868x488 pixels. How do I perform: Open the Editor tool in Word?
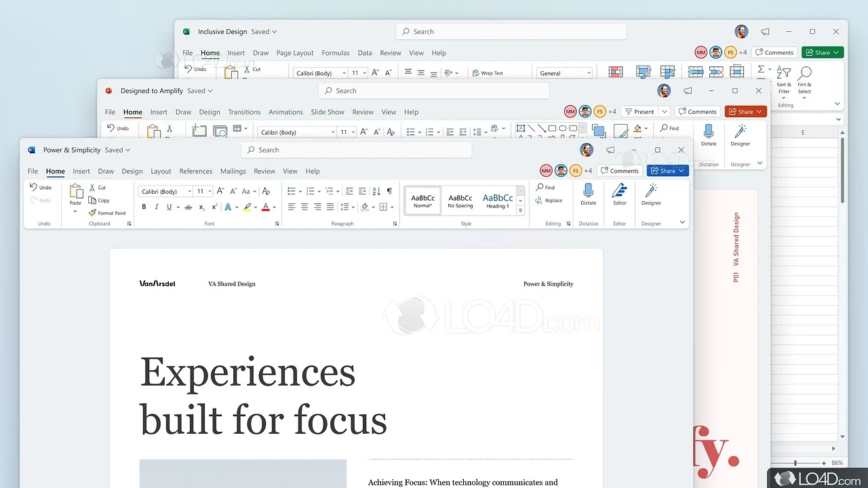coord(620,191)
